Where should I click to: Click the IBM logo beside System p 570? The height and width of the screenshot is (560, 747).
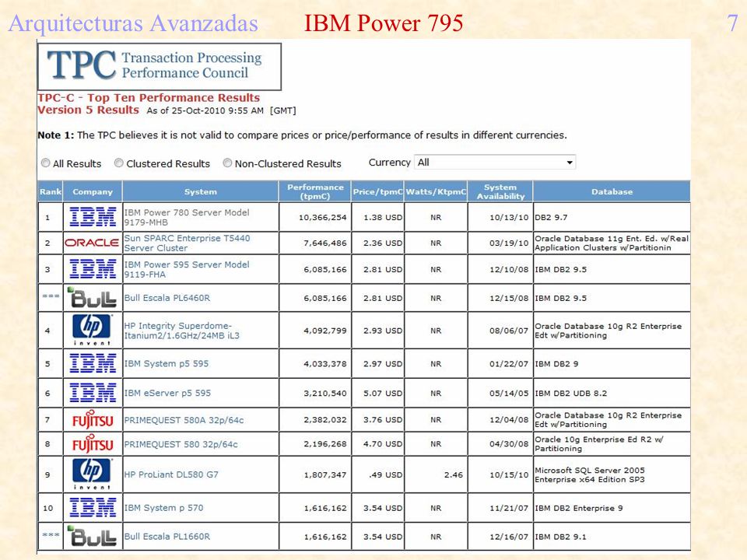93,508
